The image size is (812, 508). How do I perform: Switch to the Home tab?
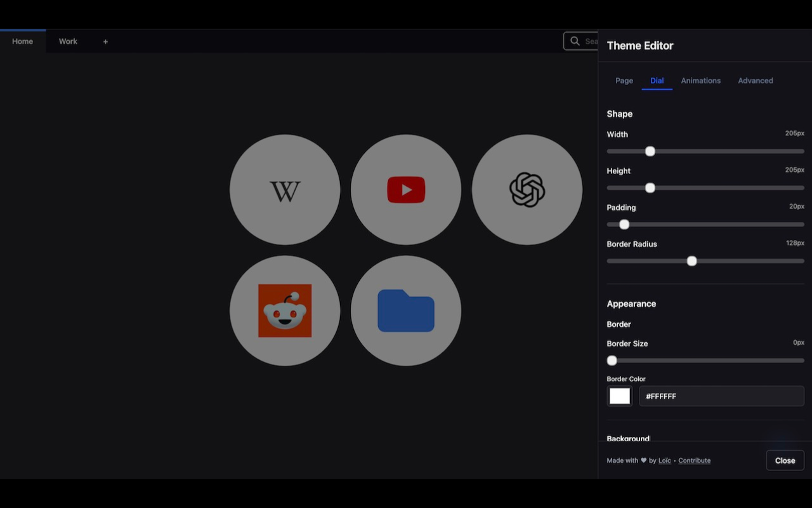pos(23,41)
